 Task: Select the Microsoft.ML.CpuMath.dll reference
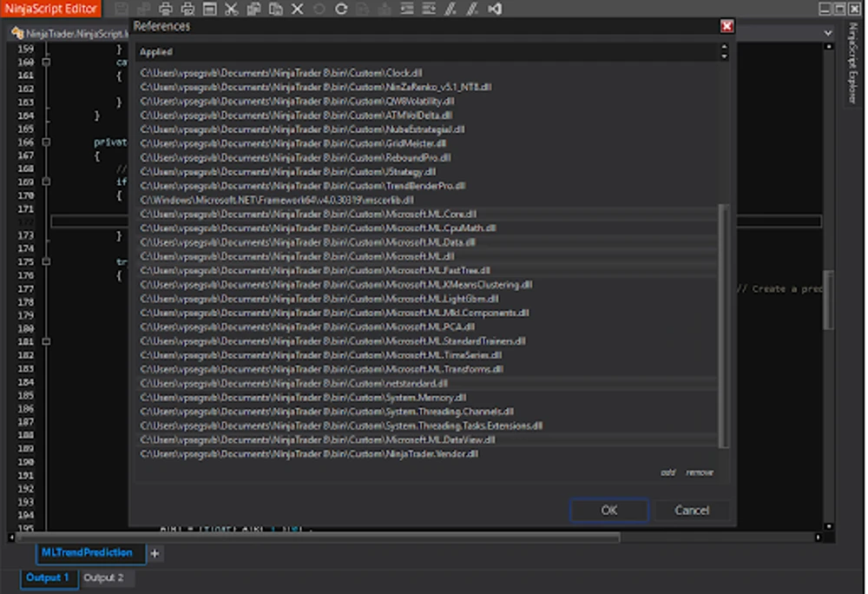(426, 228)
